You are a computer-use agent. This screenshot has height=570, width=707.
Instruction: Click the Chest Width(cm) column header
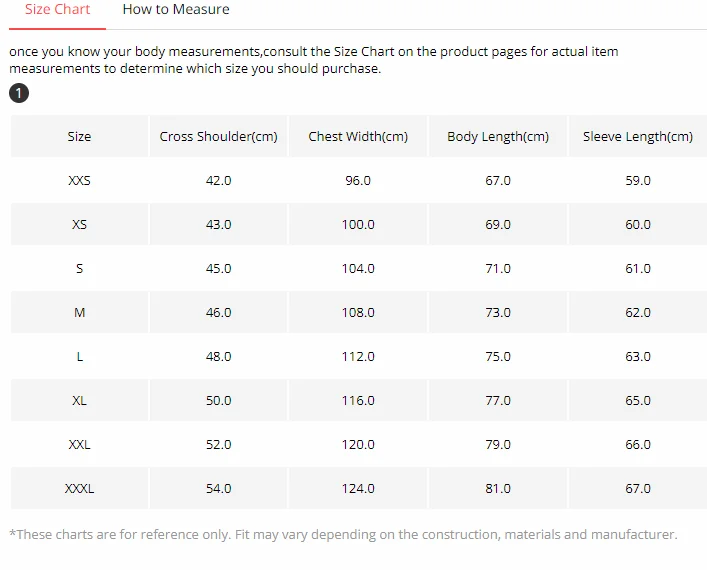point(358,137)
